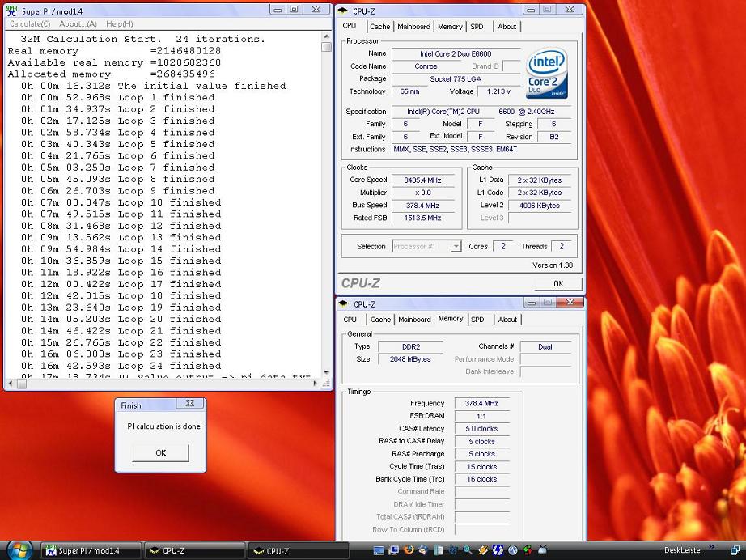Switch to SPD tab in lower CPU-Z window
The width and height of the screenshot is (746, 560).
pyautogui.click(x=477, y=320)
